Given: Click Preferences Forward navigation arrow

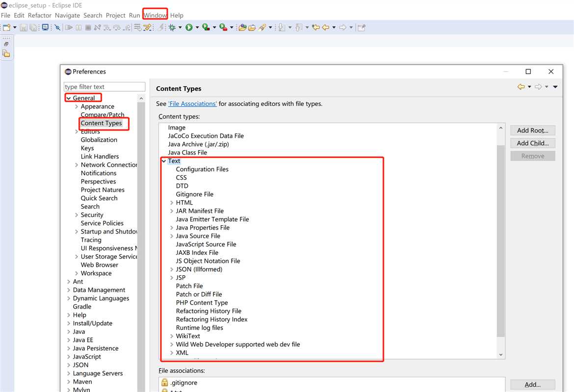Looking at the screenshot, I should (538, 87).
